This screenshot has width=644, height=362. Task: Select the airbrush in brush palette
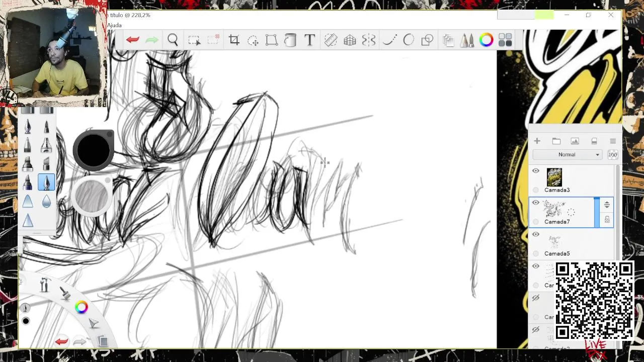(x=46, y=145)
